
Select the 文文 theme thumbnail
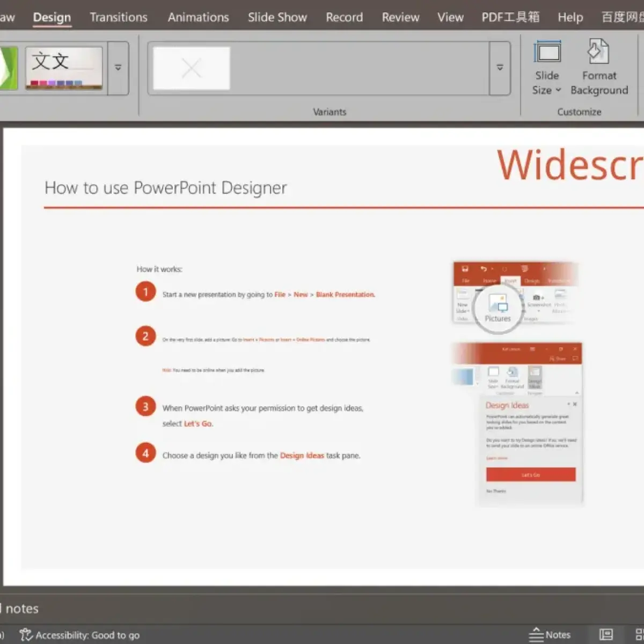64,68
